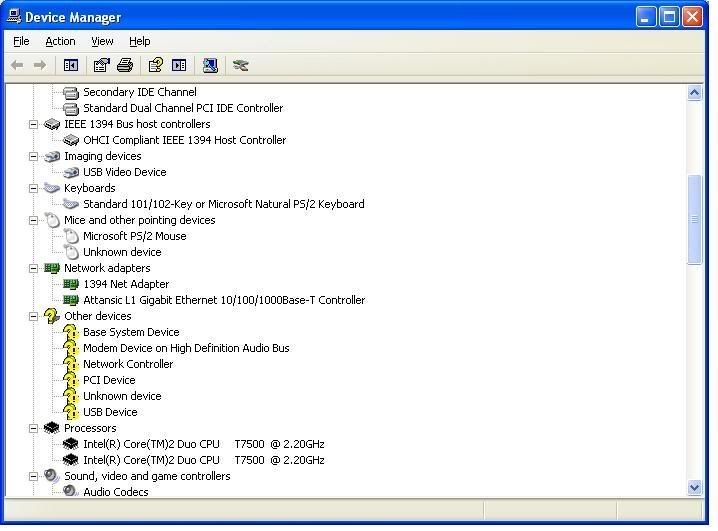Open the File menu
Viewport: 718px width, 531px height.
point(21,41)
